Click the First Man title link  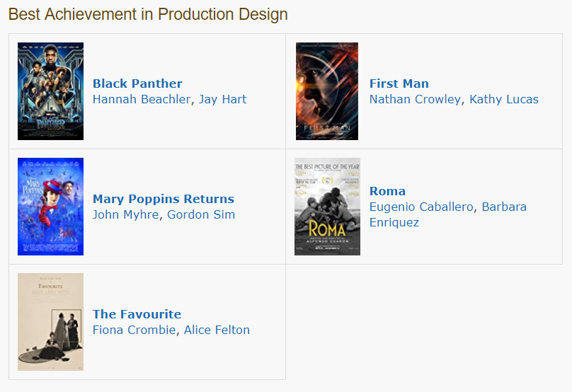point(399,83)
